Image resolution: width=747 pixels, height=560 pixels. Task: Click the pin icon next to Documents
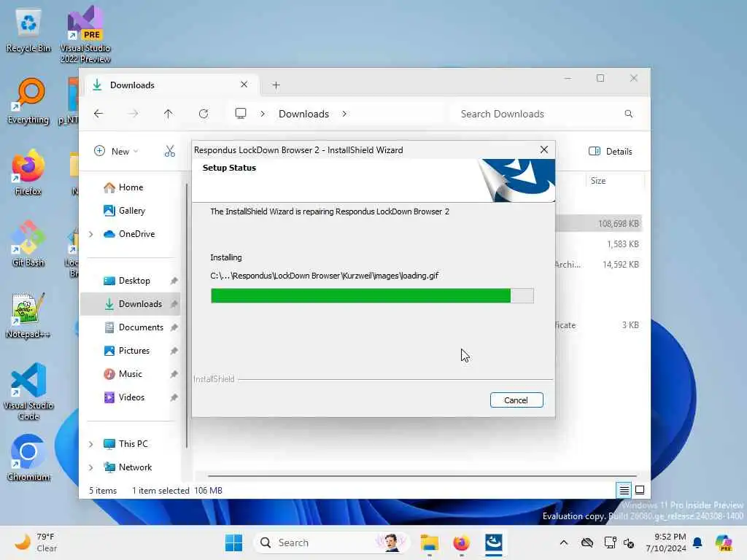click(x=174, y=327)
